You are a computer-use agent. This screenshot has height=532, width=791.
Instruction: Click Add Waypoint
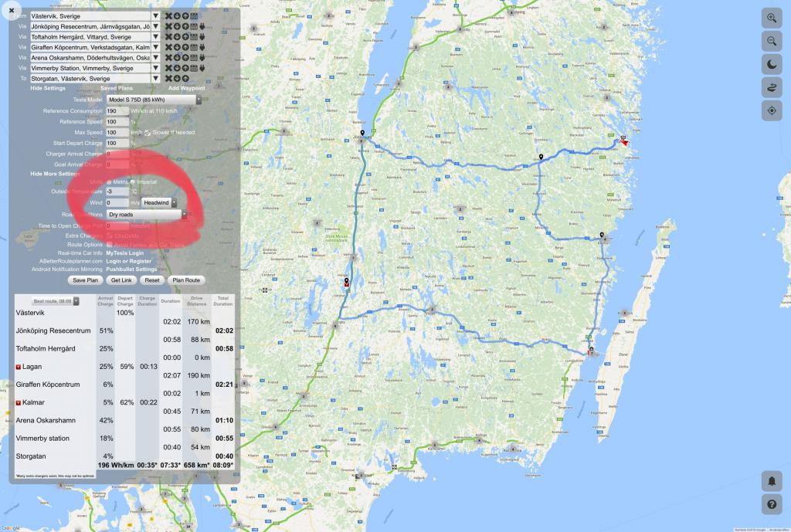point(187,88)
